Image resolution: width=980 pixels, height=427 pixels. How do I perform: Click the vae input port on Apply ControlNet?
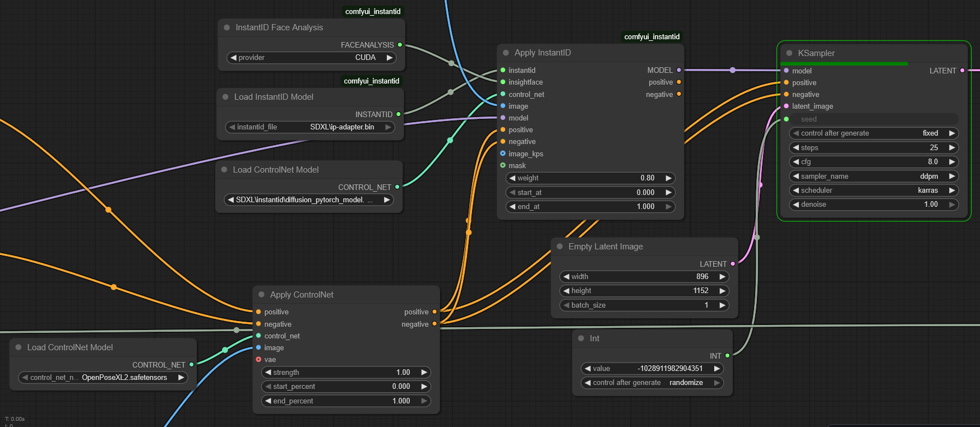pyautogui.click(x=258, y=360)
